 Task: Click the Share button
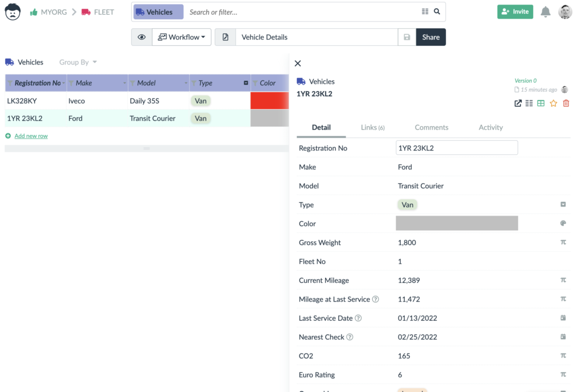(430, 37)
